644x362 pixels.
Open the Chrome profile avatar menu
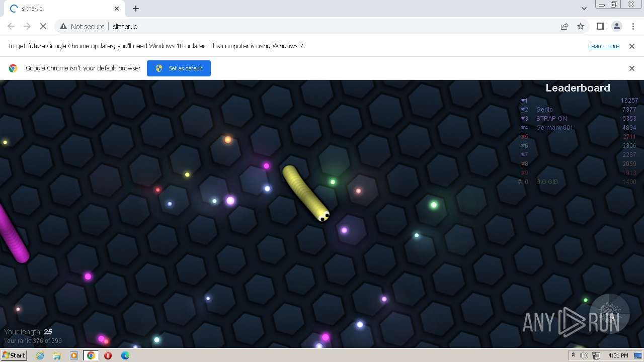(616, 26)
